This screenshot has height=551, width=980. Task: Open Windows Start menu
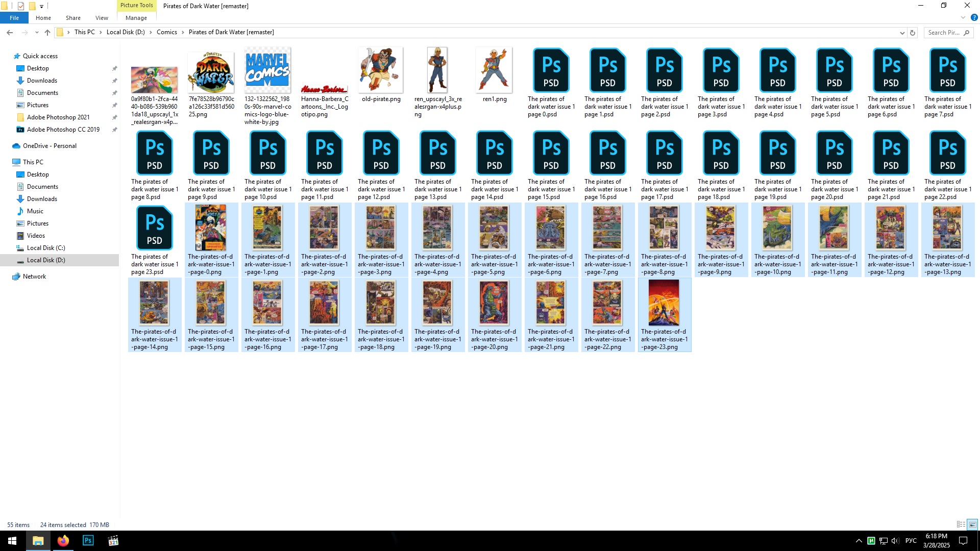coord(12,541)
